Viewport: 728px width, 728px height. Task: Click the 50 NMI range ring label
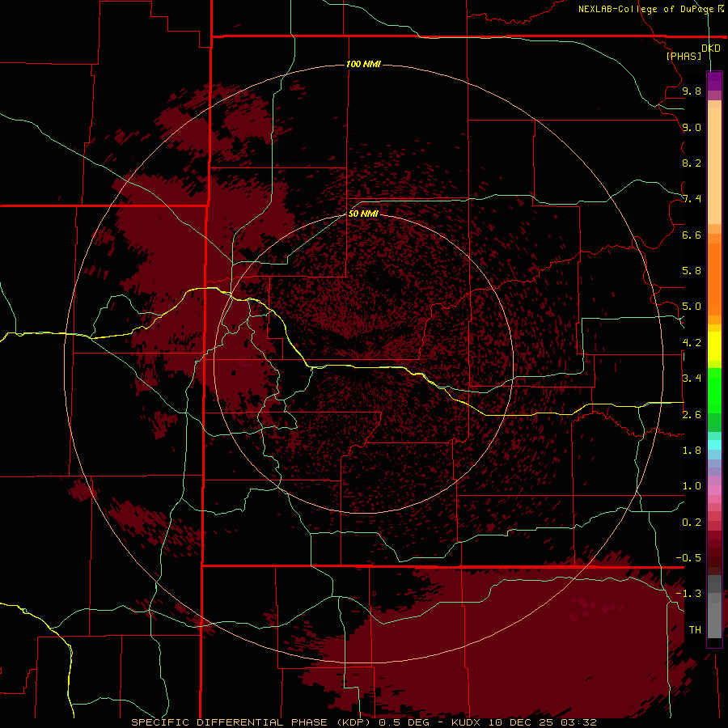click(x=363, y=214)
